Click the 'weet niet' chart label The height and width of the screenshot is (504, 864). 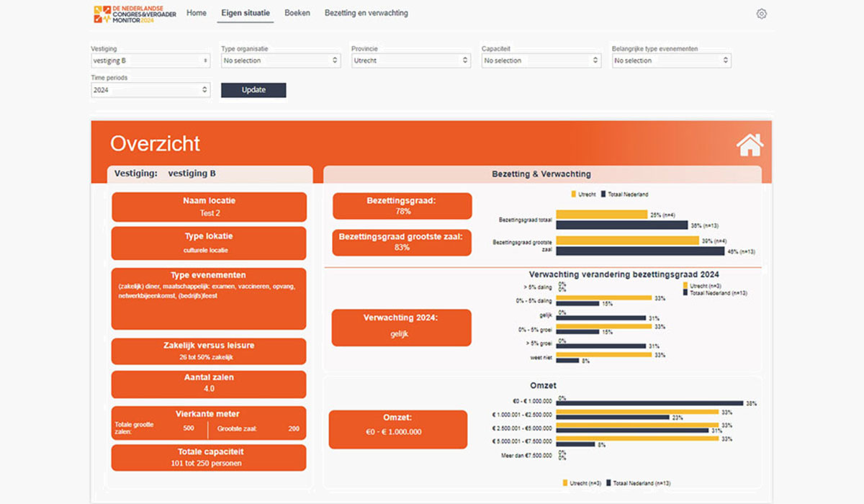[541, 358]
